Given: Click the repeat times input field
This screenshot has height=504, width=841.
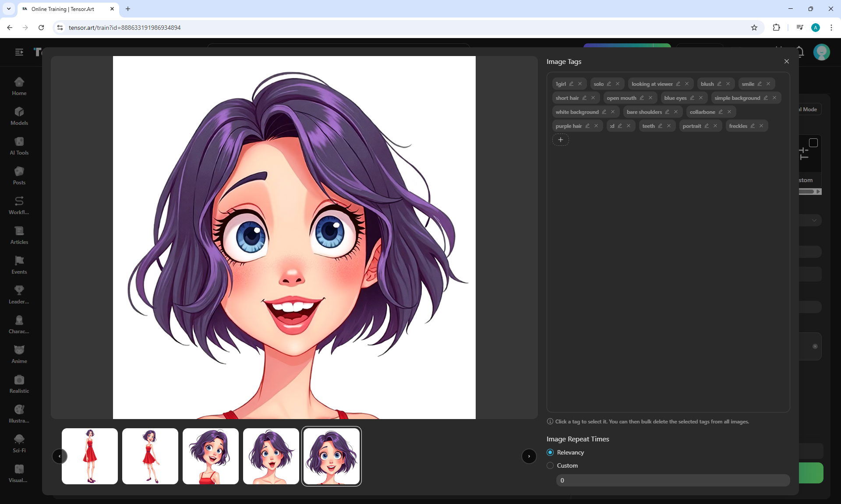Looking at the screenshot, I should [672, 481].
